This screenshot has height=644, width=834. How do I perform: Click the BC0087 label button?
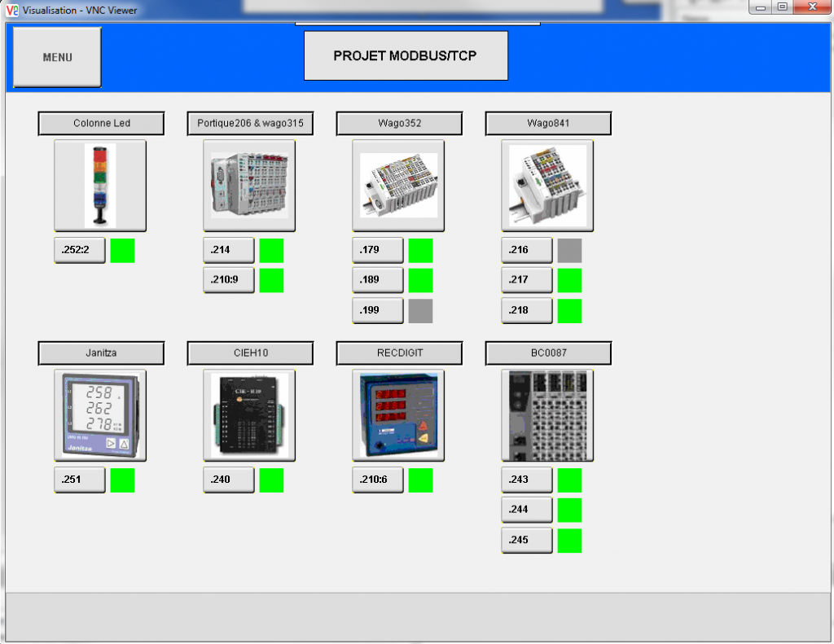click(x=548, y=353)
